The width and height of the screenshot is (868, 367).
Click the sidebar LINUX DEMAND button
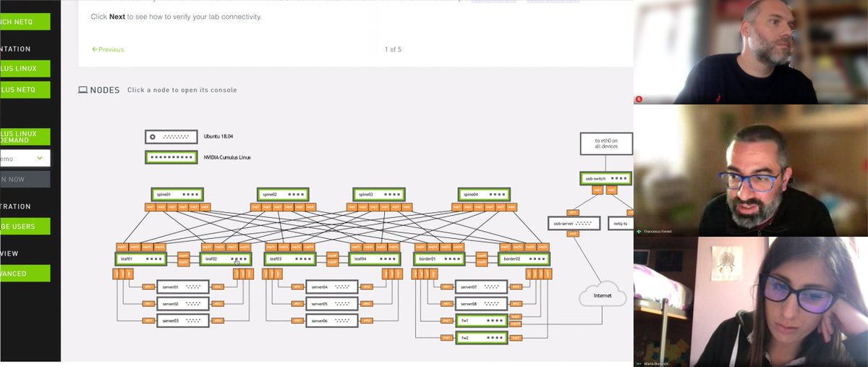pos(25,137)
